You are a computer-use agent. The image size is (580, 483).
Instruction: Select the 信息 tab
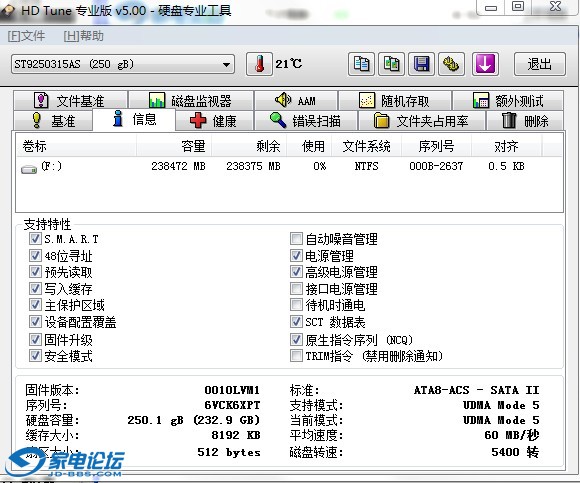[x=134, y=119]
